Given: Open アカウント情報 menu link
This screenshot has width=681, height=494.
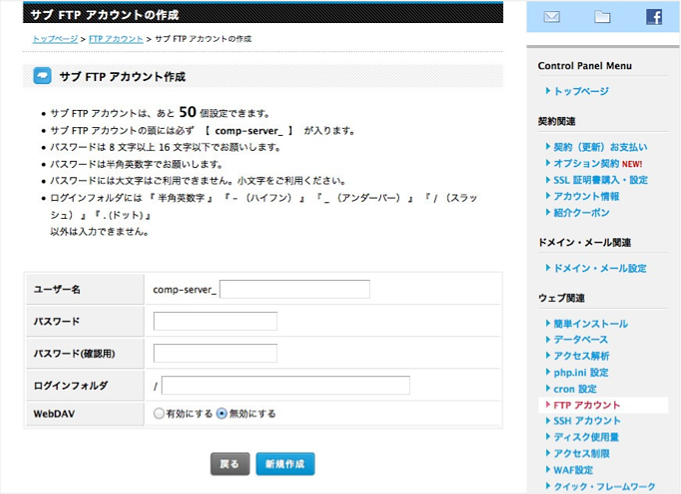Looking at the screenshot, I should click(x=586, y=196).
